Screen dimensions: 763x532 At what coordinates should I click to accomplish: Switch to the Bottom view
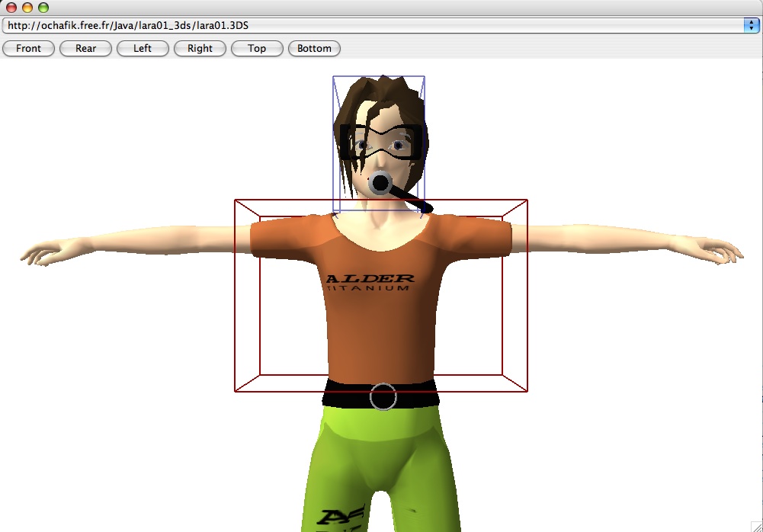click(x=314, y=48)
